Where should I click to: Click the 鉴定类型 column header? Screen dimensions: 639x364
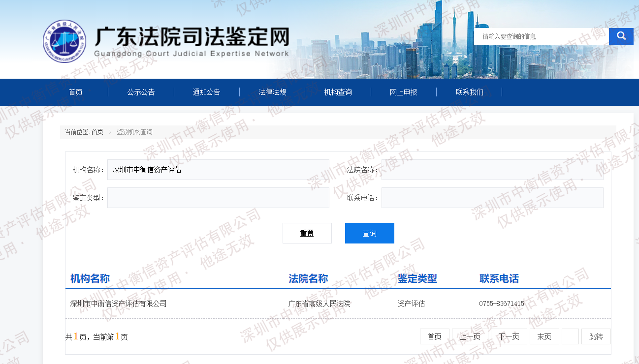coord(417,278)
